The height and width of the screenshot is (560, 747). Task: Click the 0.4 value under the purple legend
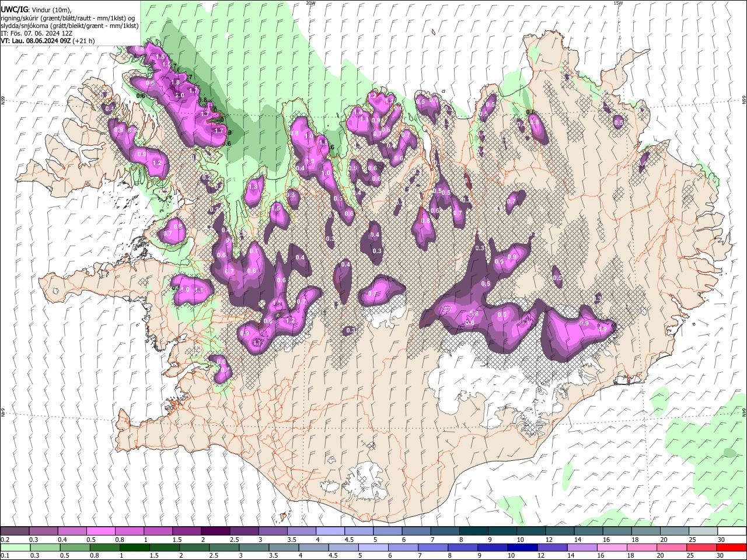pyautogui.click(x=62, y=540)
